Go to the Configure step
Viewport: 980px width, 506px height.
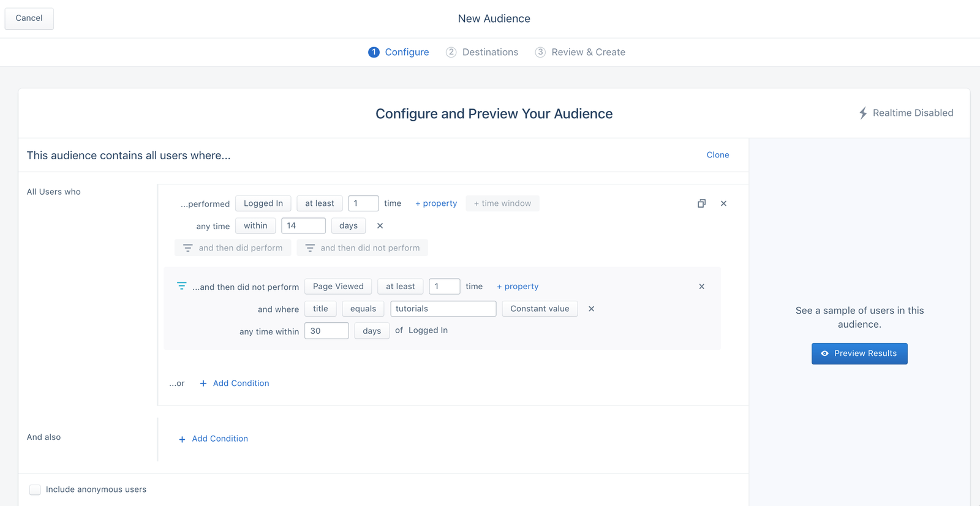[x=399, y=52]
